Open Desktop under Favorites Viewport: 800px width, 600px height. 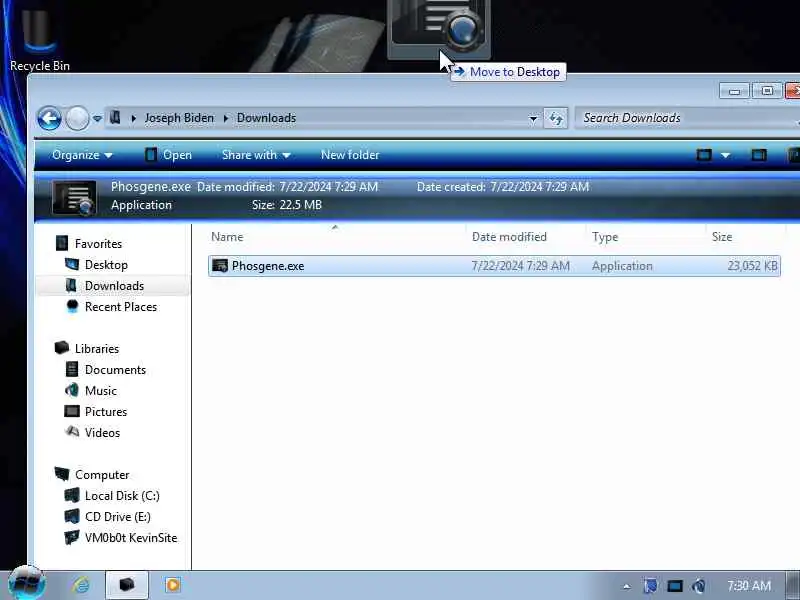[106, 265]
